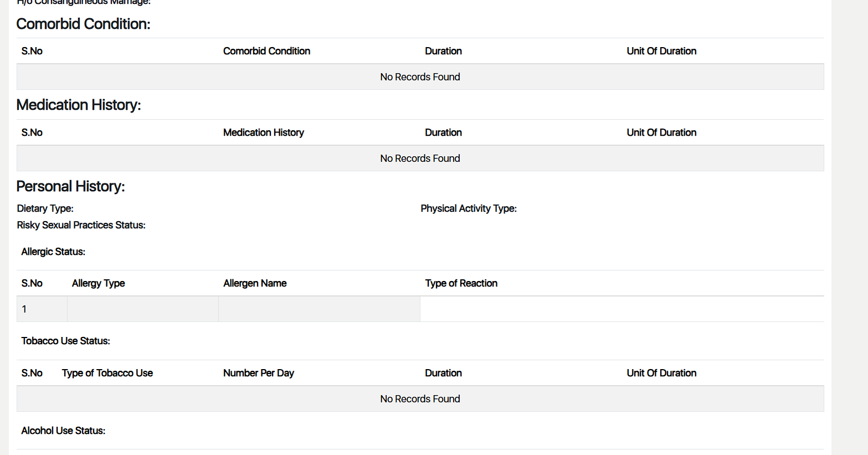Screen dimensions: 868x455
Task: Click the Risky Sexual Practices Status label
Action: (81, 225)
